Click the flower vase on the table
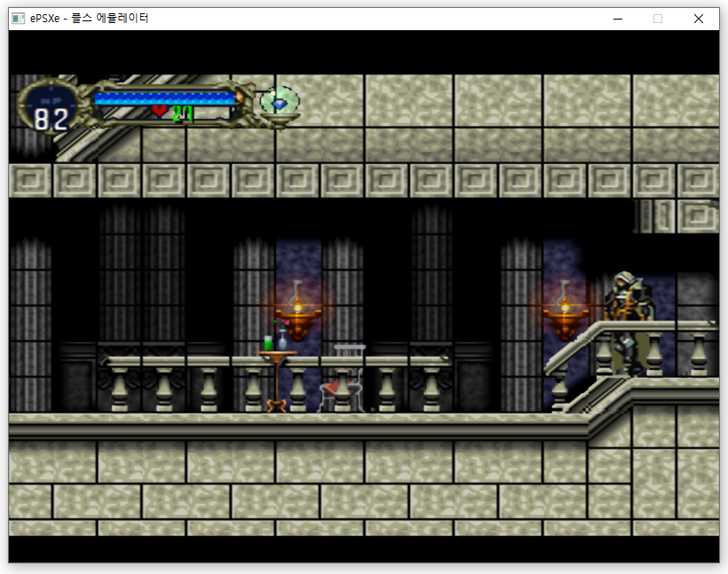Viewport: 728px width, 574px height. click(x=281, y=335)
